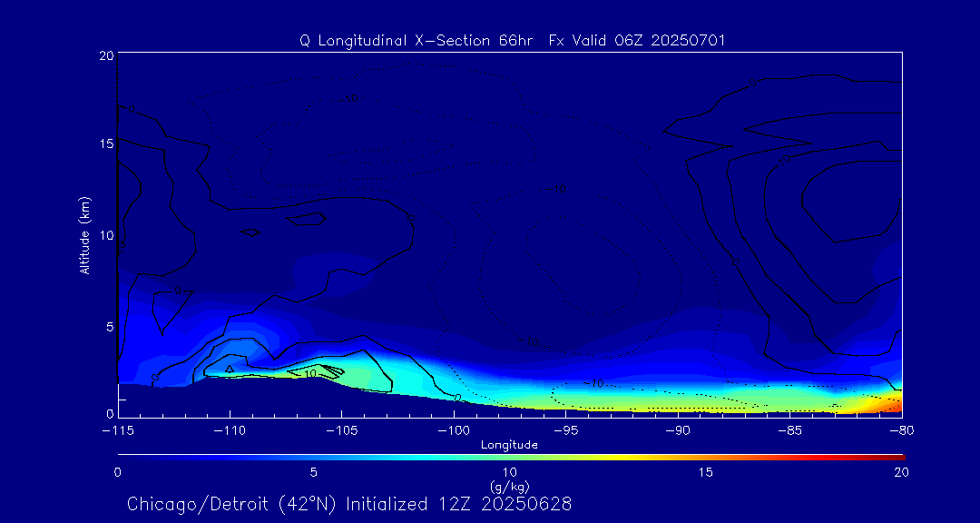Click the -105 longitude tick label
The image size is (980, 523).
click(341, 431)
